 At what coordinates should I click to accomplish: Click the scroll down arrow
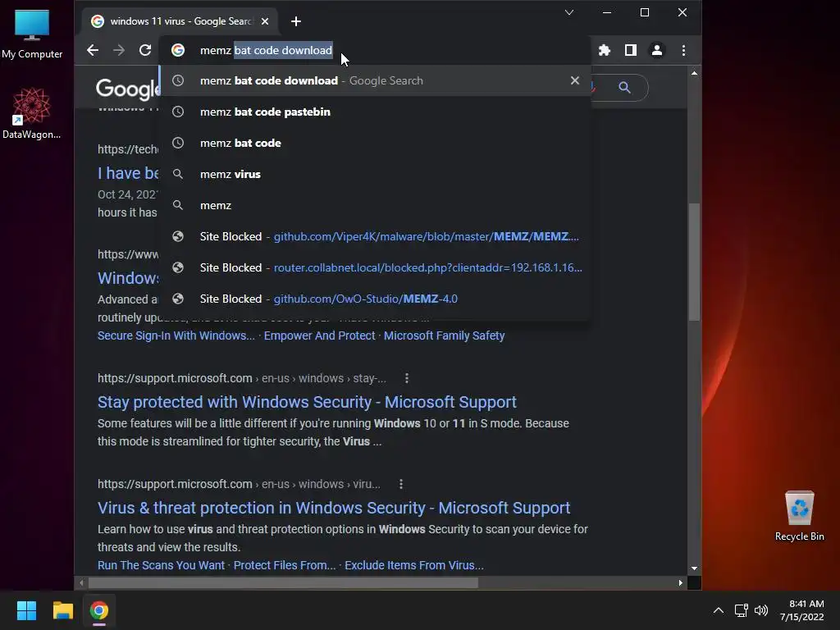point(694,568)
